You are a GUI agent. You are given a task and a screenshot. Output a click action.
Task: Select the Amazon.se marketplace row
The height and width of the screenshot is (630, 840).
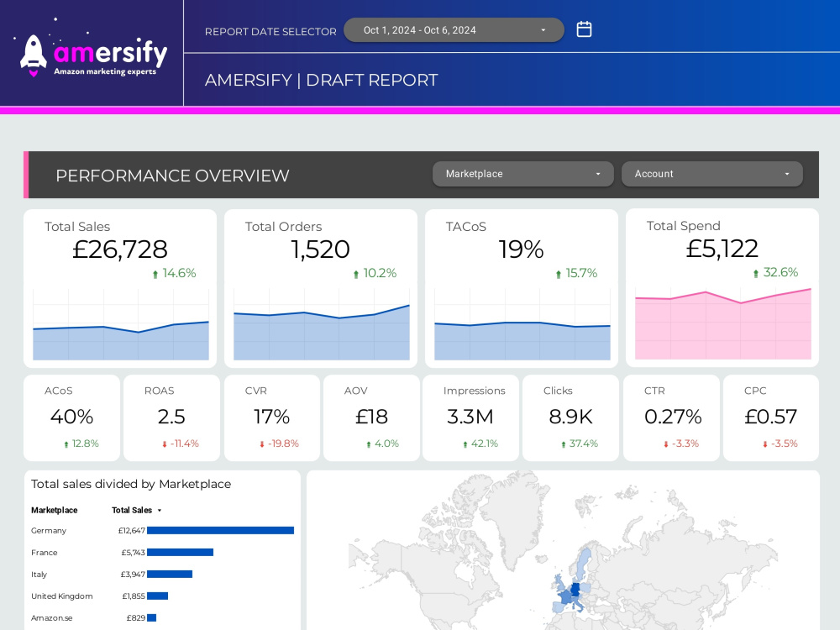pyautogui.click(x=162, y=617)
